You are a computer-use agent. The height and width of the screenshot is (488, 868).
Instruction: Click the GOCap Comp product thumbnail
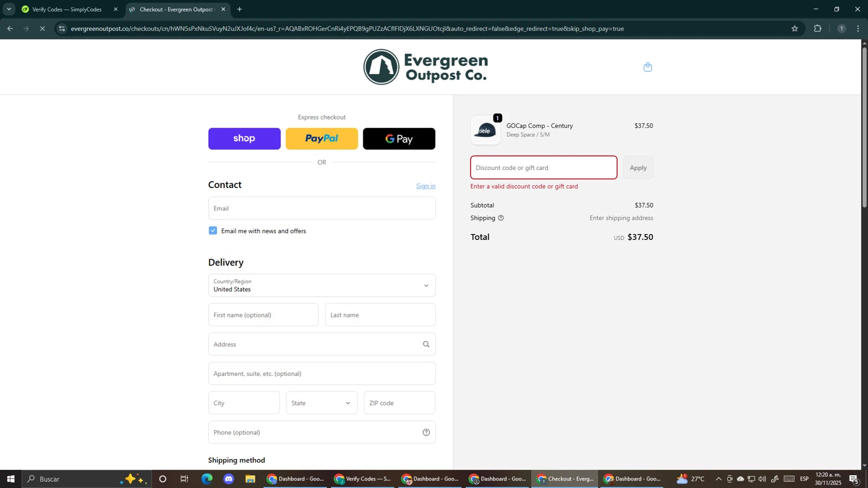486,130
